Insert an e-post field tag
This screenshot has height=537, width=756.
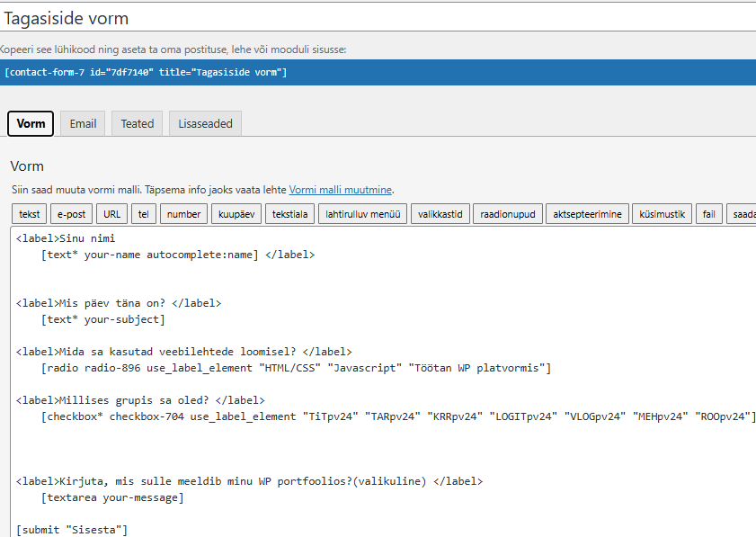pos(72,214)
